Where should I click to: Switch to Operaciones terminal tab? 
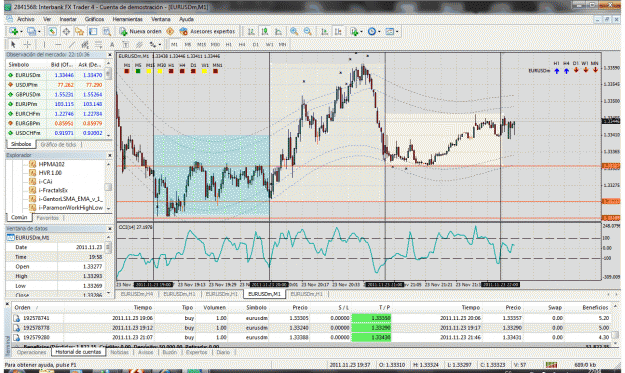(31, 352)
